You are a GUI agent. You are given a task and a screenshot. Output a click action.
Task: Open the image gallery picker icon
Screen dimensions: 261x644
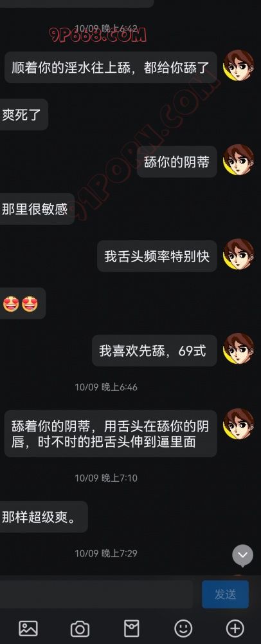pos(28,629)
